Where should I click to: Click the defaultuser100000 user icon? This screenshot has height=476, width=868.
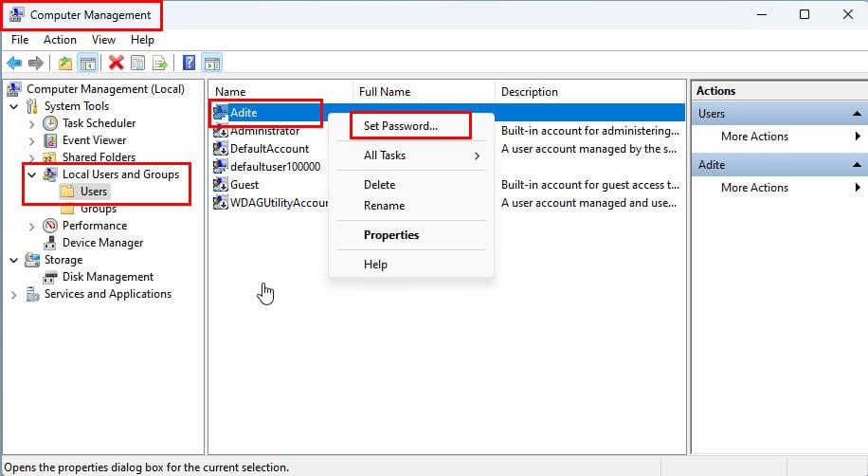coord(221,166)
